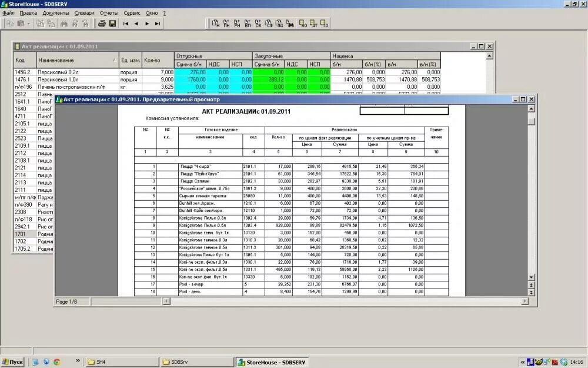Open the Файл menu
This screenshot has height=368, width=588.
tap(8, 13)
